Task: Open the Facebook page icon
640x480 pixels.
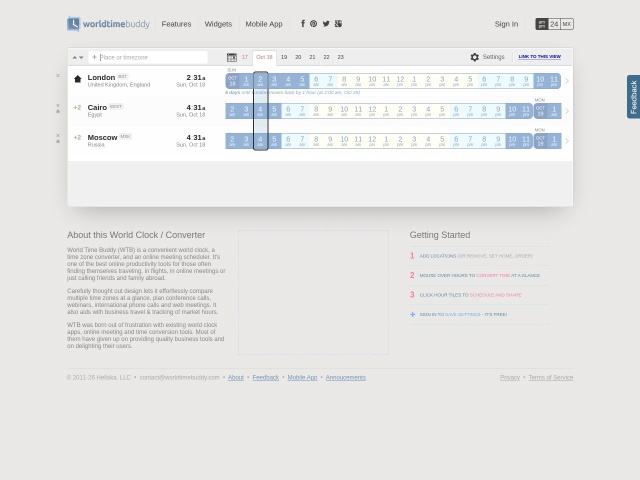Action: [x=303, y=24]
